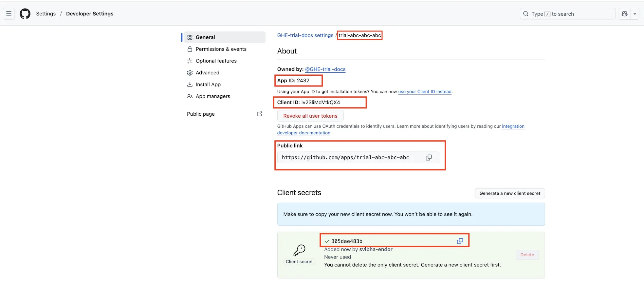Click the 305dae483b secret value
644x287 pixels.
coord(347,241)
